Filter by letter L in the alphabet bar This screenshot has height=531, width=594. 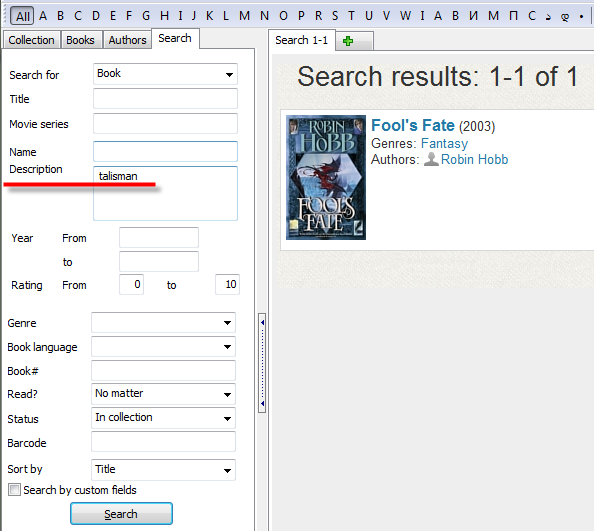coord(226,16)
